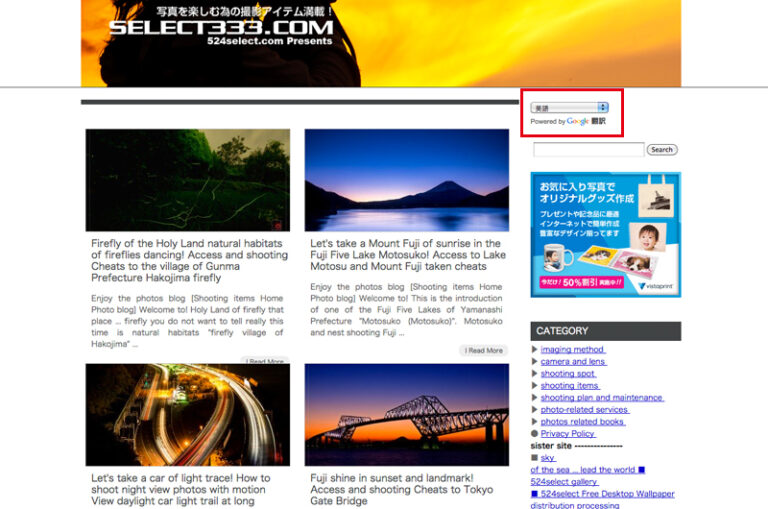768x509 pixels.
Task: Go to the shooting spot category
Action: coord(568,374)
